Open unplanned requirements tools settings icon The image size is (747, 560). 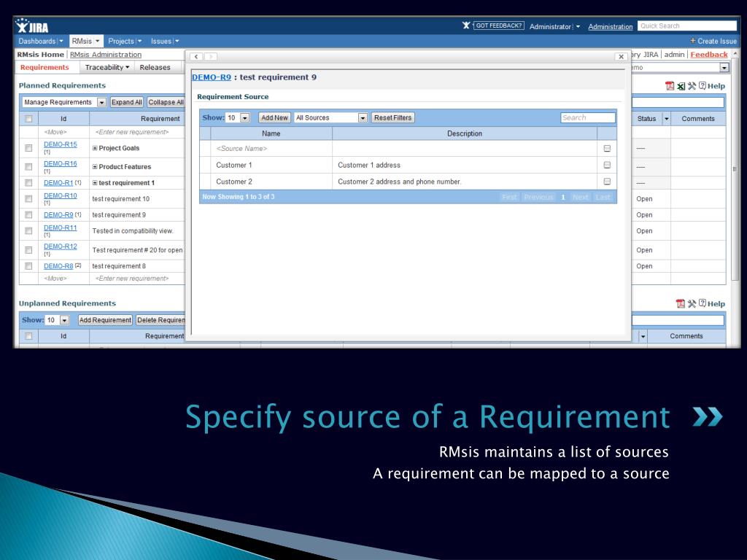pyautogui.click(x=692, y=303)
